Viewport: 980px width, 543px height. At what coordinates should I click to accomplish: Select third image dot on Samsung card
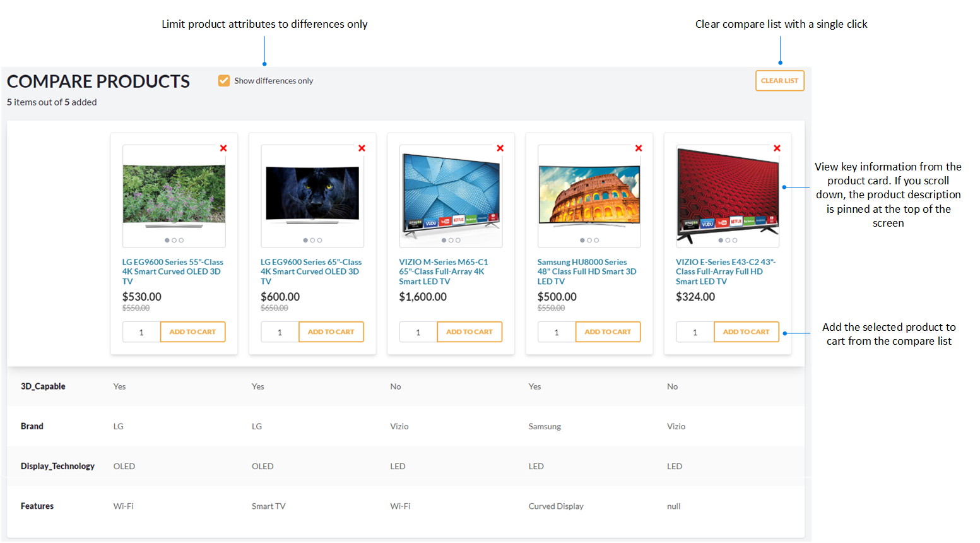tap(596, 241)
